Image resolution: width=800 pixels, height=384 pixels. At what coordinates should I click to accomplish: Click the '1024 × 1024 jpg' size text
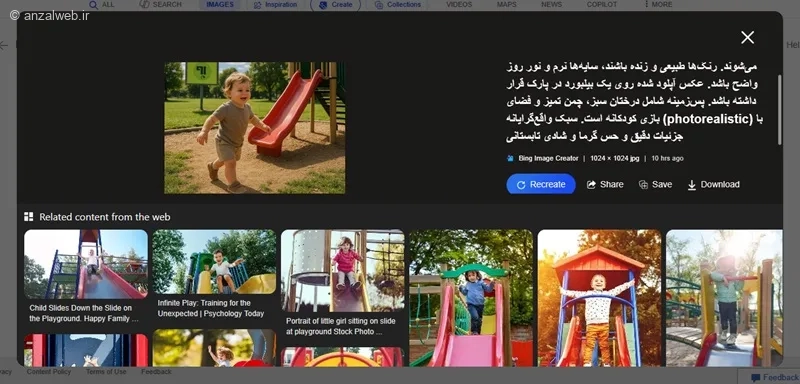point(614,158)
